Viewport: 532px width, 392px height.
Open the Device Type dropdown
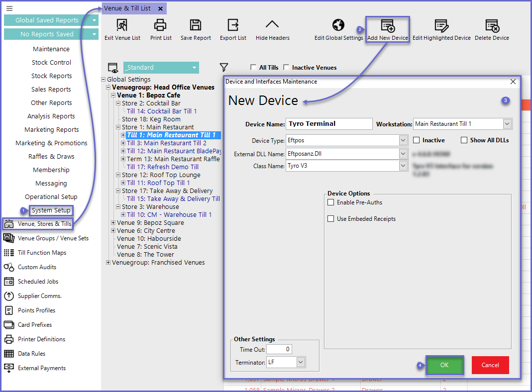pyautogui.click(x=403, y=140)
